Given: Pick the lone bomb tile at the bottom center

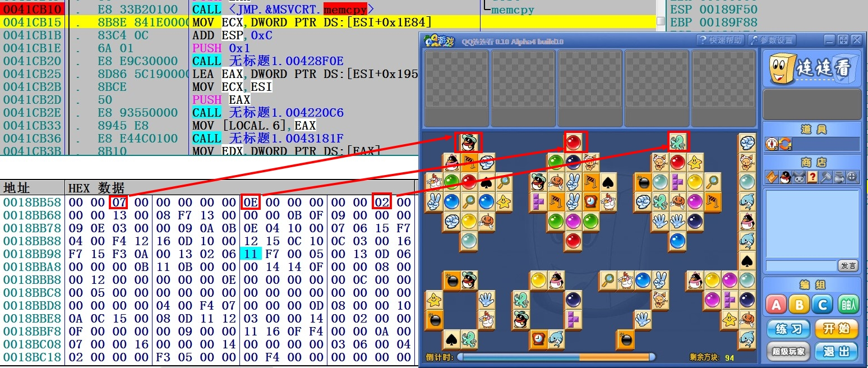Looking at the screenshot, I should pyautogui.click(x=625, y=338).
